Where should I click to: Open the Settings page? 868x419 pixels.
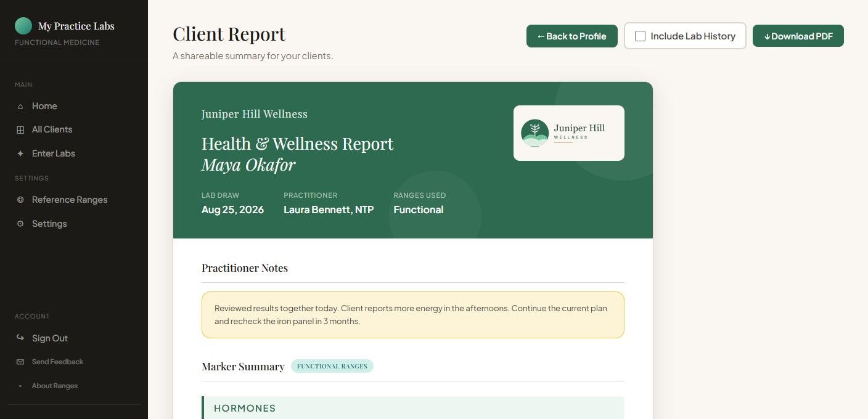point(74,224)
